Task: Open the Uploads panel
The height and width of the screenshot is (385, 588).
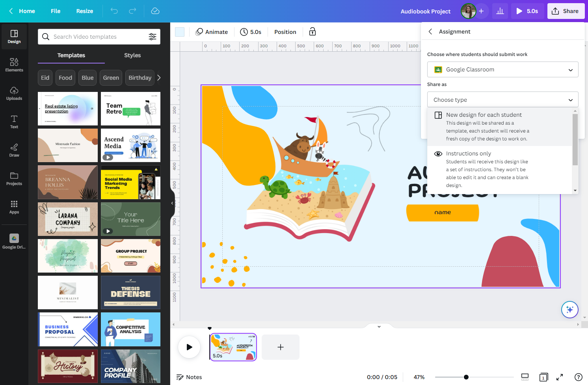Action: coord(14,93)
